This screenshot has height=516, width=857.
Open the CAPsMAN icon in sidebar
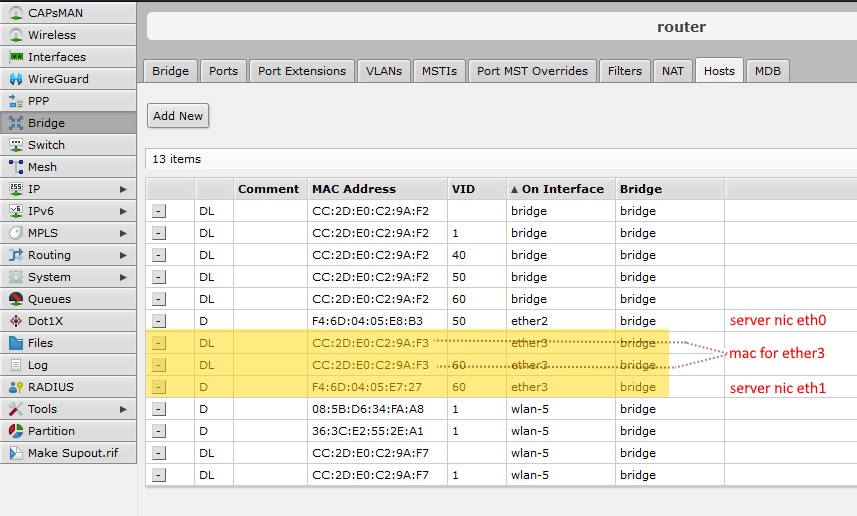pyautogui.click(x=16, y=13)
